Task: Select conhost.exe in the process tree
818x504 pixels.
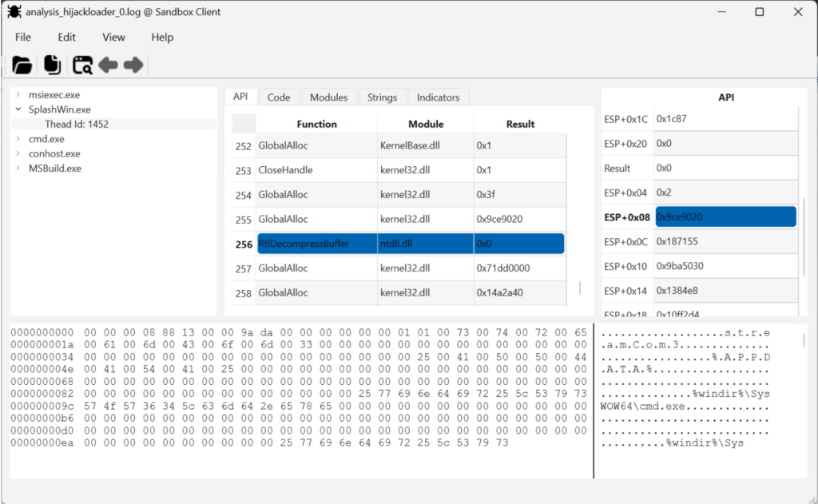Action: [x=54, y=154]
